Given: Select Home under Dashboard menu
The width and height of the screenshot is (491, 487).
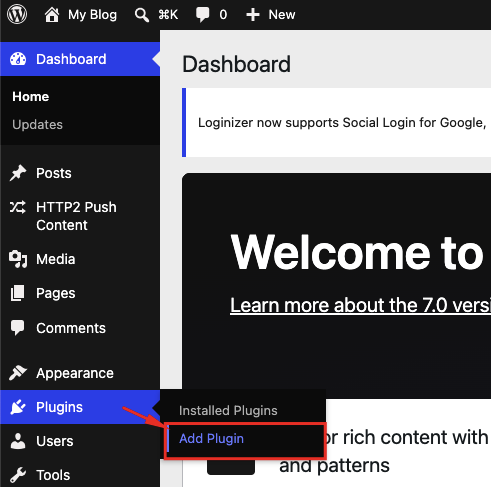Looking at the screenshot, I should click(x=31, y=97).
